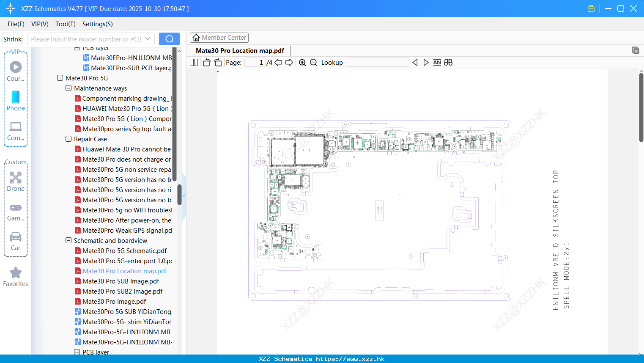The width and height of the screenshot is (644, 363).
Task: Click the XZZ website link in footer
Action: point(350,359)
